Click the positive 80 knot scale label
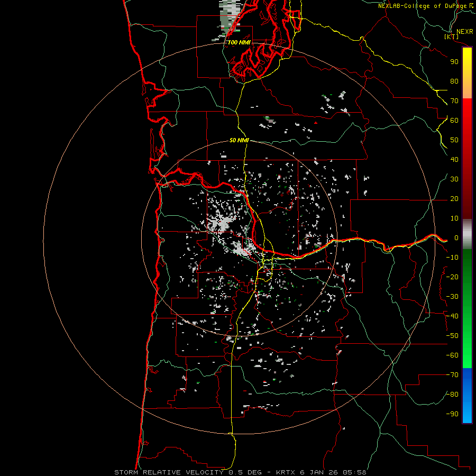 (x=454, y=81)
